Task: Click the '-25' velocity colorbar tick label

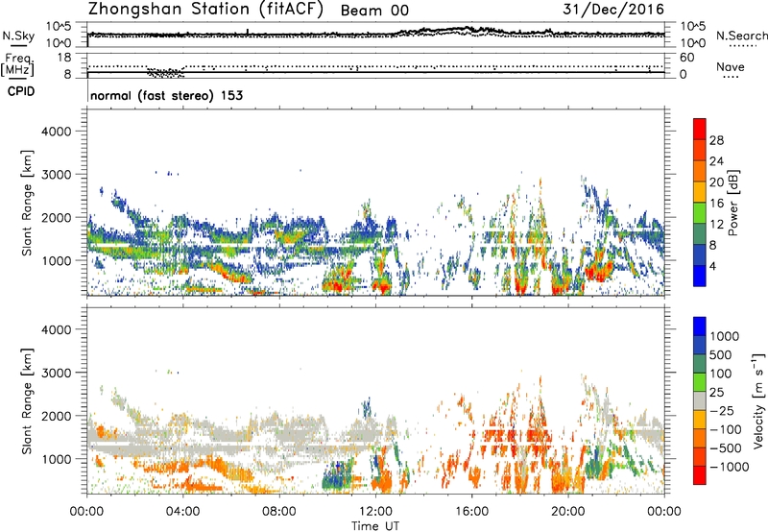Action: point(722,410)
